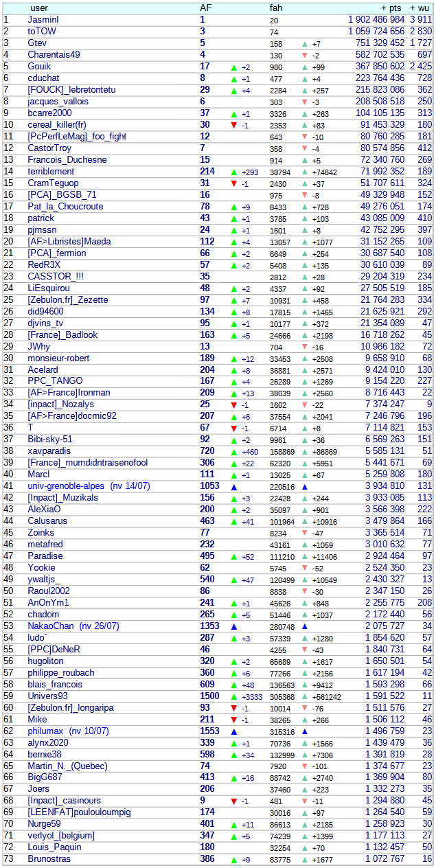Click the blue AF arrow for univ-grenoble-alpes
The image size is (436, 868).
[x=234, y=487]
